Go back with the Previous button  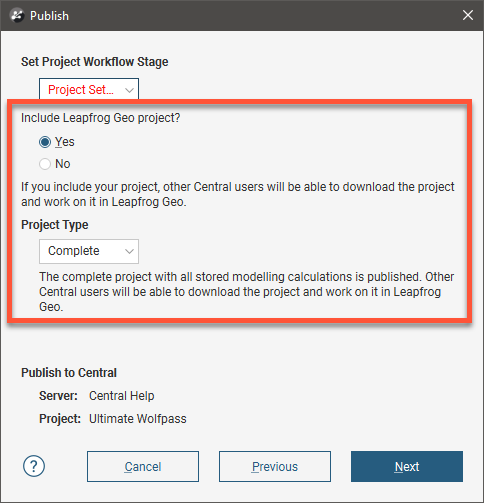275,466
